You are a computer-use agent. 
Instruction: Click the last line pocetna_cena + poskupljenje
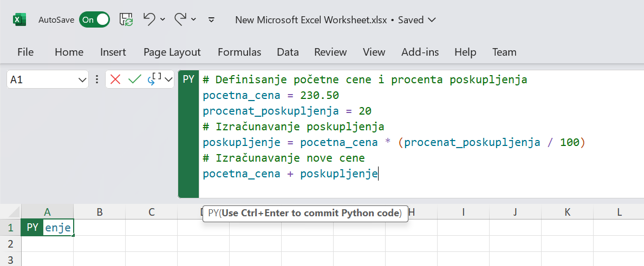tap(290, 174)
